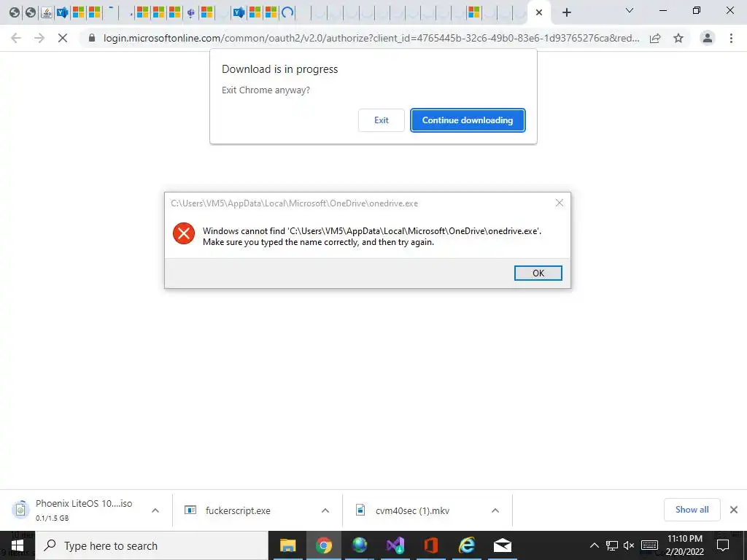Show hidden system tray icons
Viewport: 747px width, 560px height.
tap(594, 545)
